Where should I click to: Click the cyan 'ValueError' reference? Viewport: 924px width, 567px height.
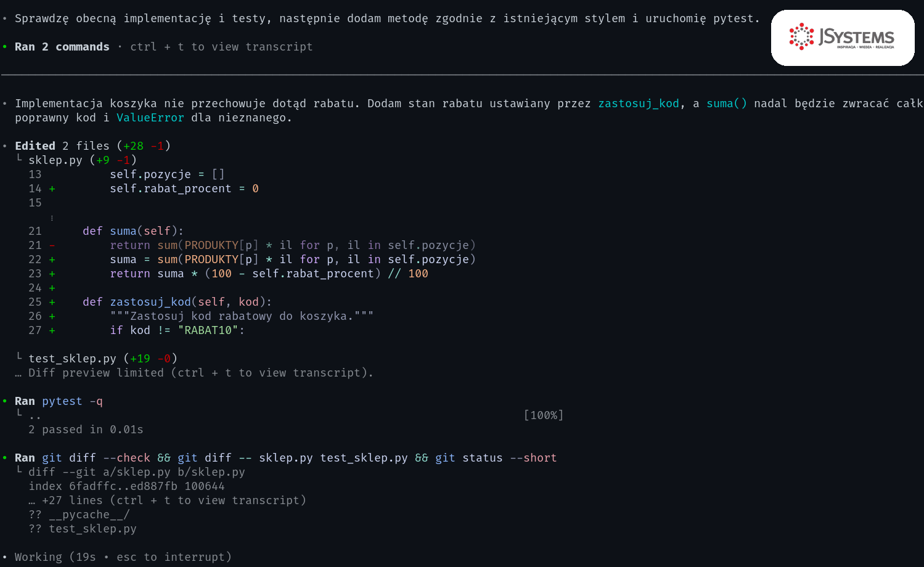150,118
